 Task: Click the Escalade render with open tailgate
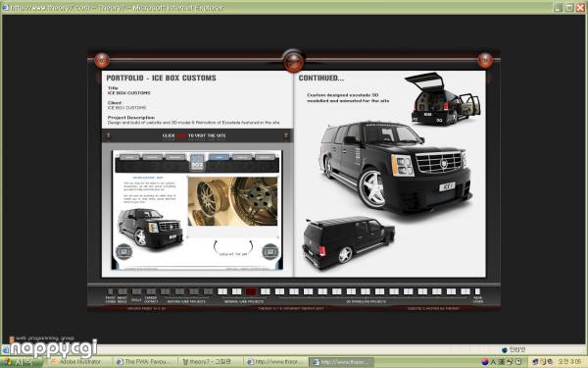click(x=443, y=98)
